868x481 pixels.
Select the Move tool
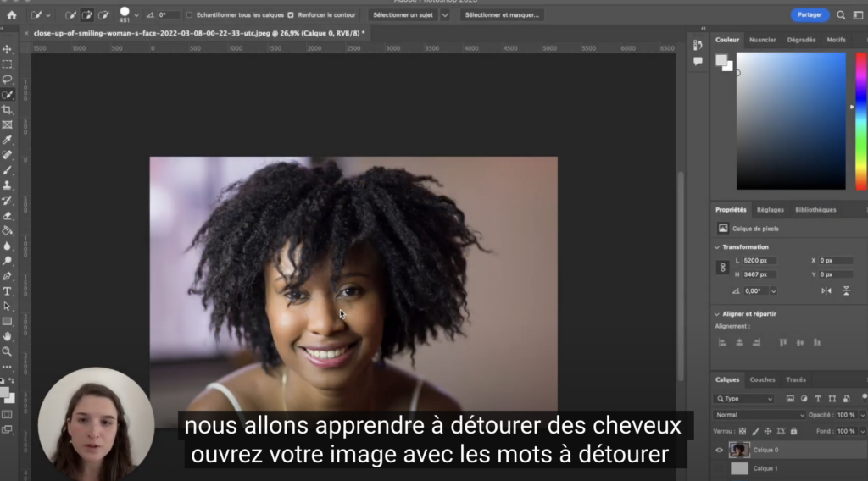pos(8,49)
